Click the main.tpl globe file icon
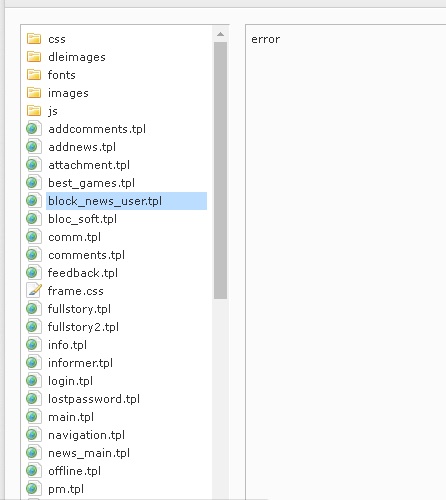 pyautogui.click(x=34, y=417)
